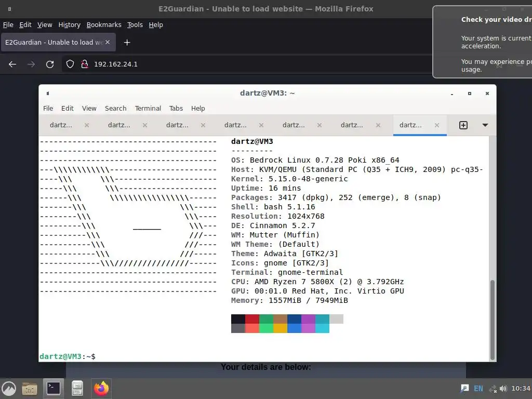
Task: Open the terminal Edit menu
Action: tap(67, 108)
